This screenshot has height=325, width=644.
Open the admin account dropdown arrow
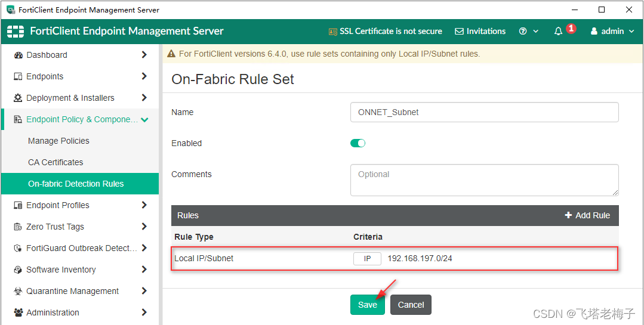tap(631, 32)
